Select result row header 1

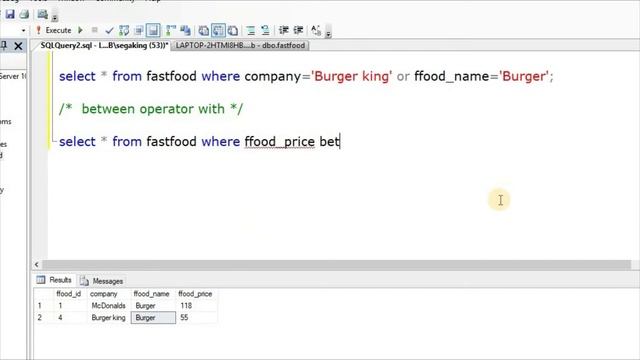click(43, 305)
